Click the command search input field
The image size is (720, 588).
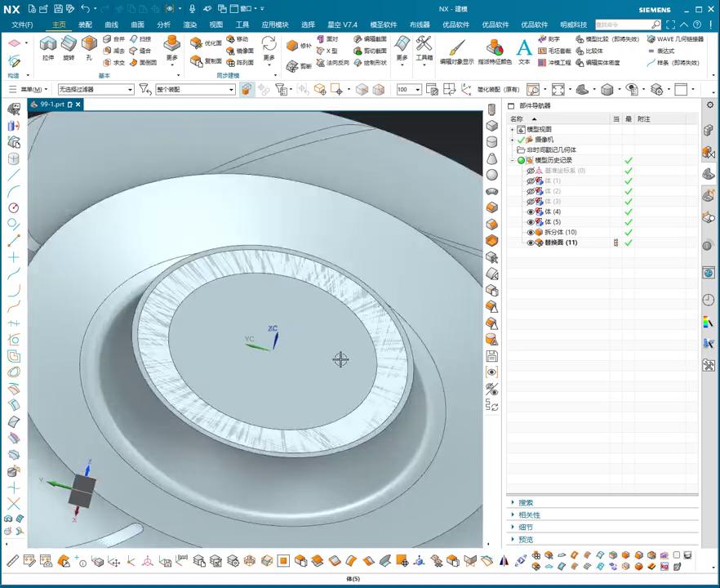point(623,24)
